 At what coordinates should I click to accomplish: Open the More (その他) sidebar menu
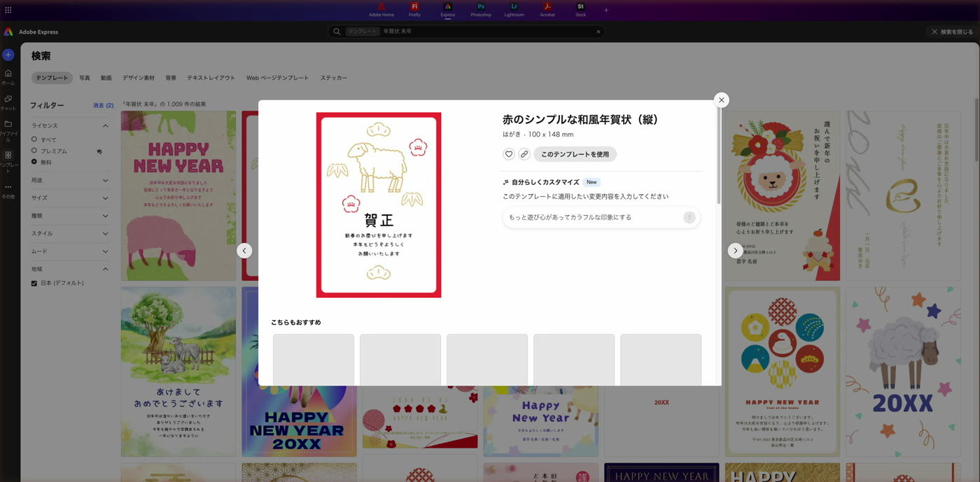tap(8, 191)
